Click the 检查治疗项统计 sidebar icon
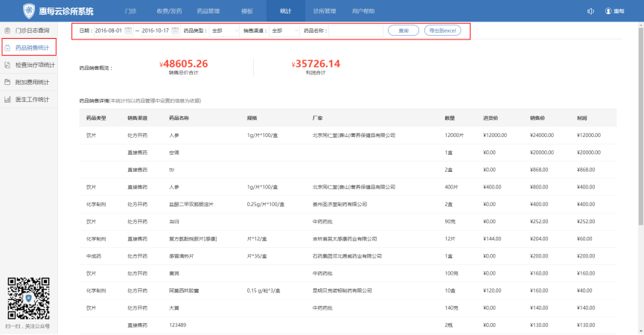Screen dimensions: 644x335 7,65
